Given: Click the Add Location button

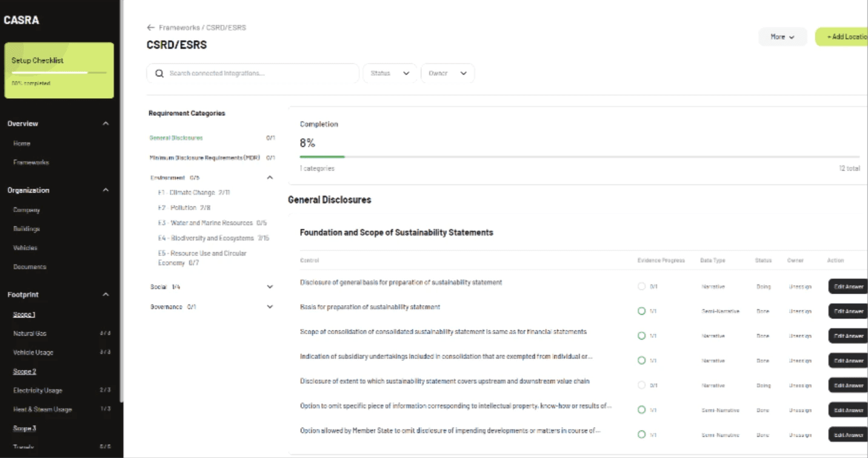Looking at the screenshot, I should 843,37.
